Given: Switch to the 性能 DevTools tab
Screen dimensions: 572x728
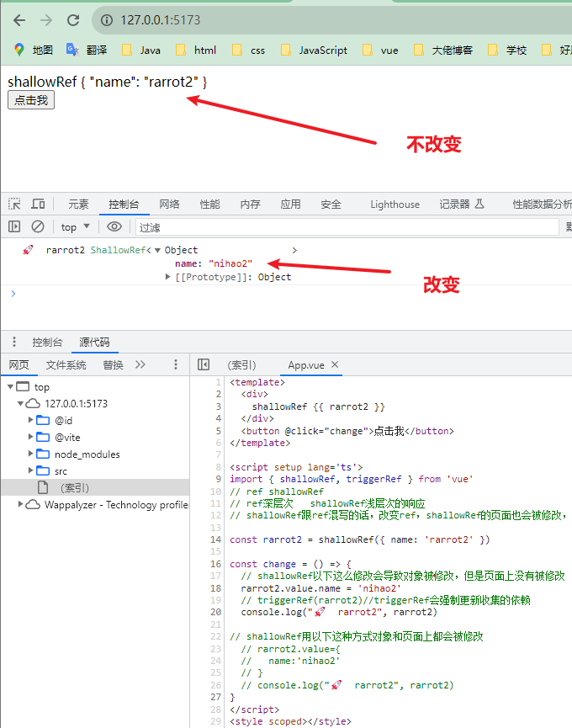Looking at the screenshot, I should point(209,205).
